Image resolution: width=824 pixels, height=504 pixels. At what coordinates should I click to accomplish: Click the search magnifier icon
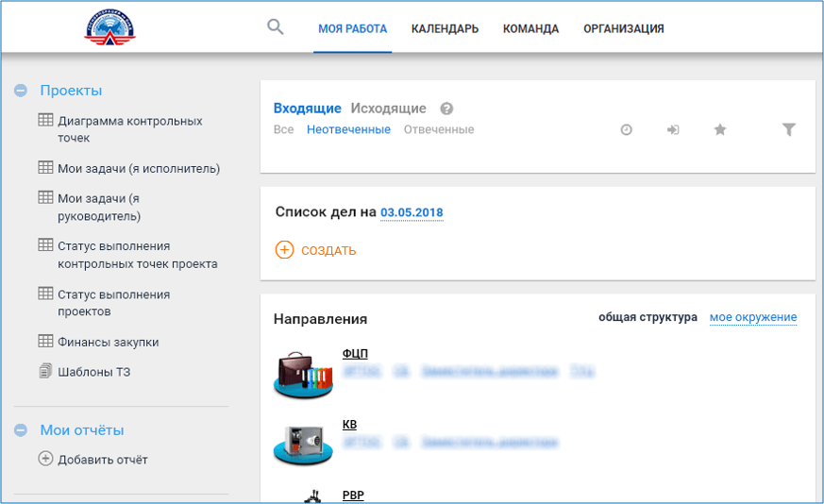coord(275,26)
